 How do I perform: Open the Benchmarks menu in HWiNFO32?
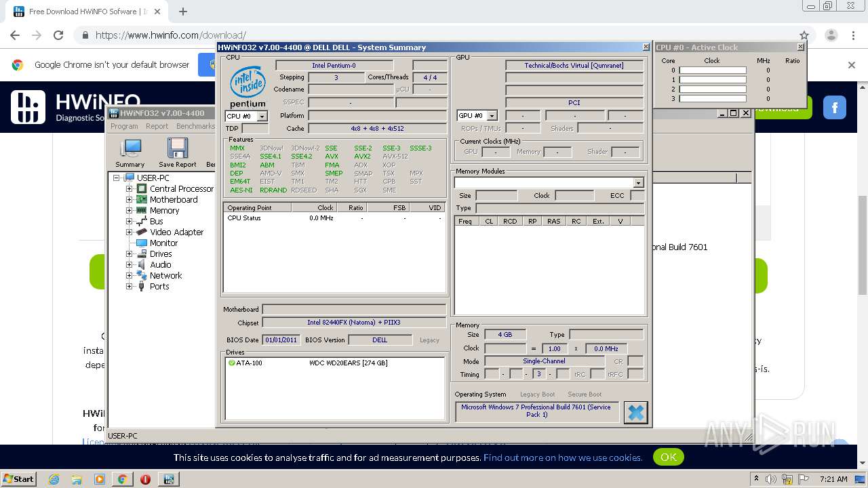[195, 126]
